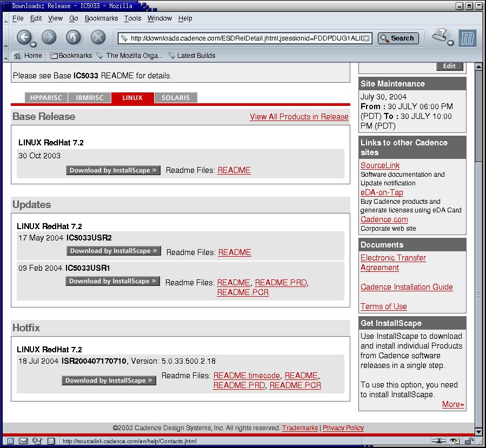Viewport: 486px width, 448px height.
Task: Click the Print icon in the toolbar
Action: point(440,35)
